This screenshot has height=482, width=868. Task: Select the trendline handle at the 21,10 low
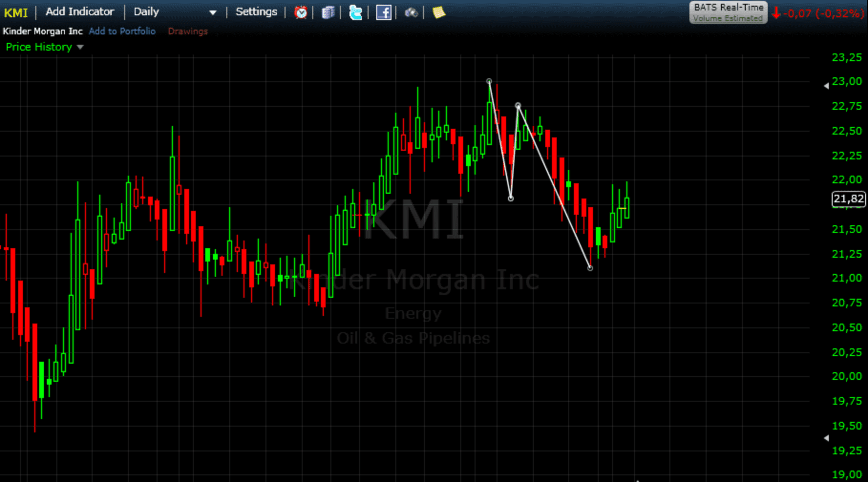pyautogui.click(x=590, y=268)
